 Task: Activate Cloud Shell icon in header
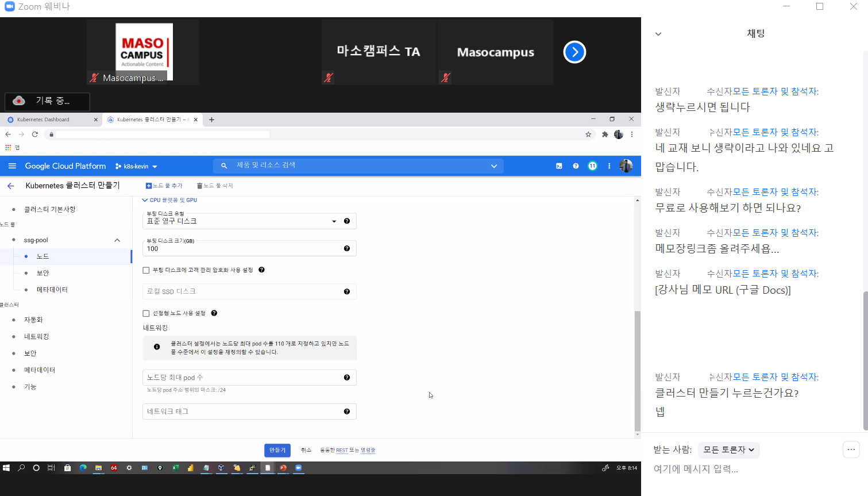[559, 166]
